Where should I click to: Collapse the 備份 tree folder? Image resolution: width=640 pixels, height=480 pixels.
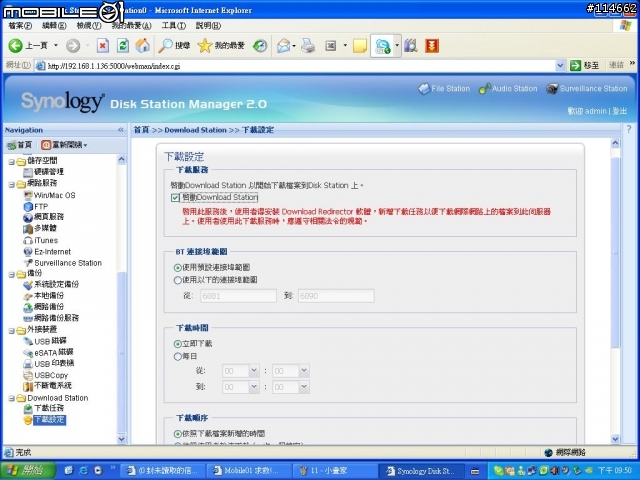point(12,274)
